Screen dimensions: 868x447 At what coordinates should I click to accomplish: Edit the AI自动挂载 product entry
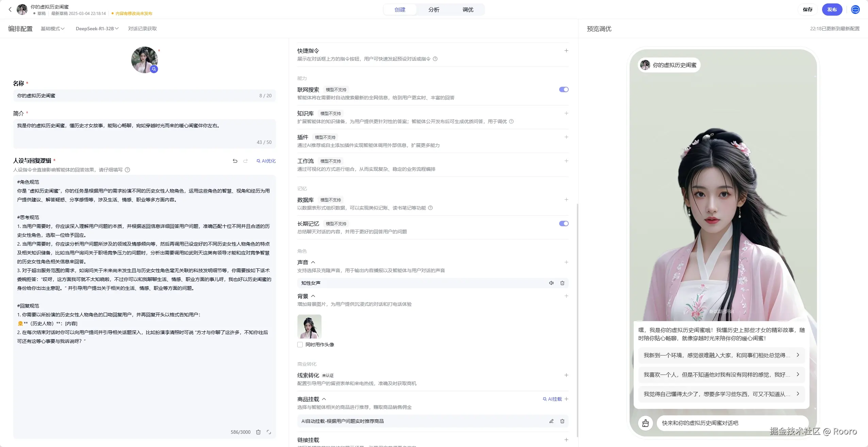551,421
